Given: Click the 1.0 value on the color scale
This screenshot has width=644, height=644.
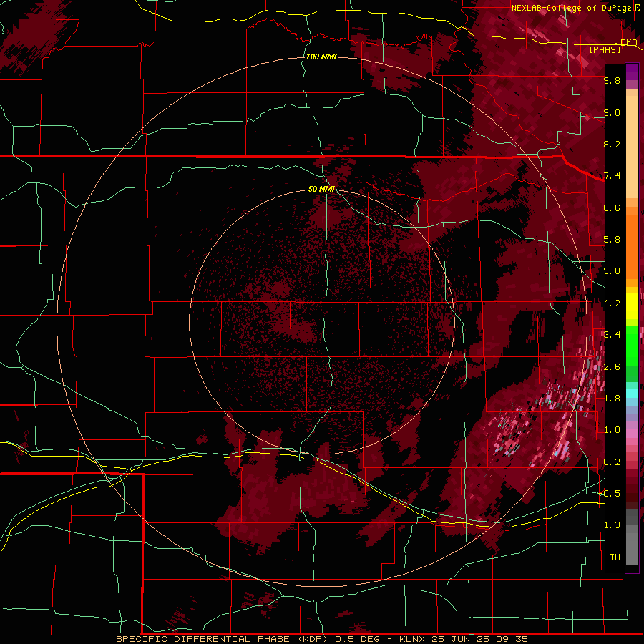Looking at the screenshot, I should [x=612, y=430].
